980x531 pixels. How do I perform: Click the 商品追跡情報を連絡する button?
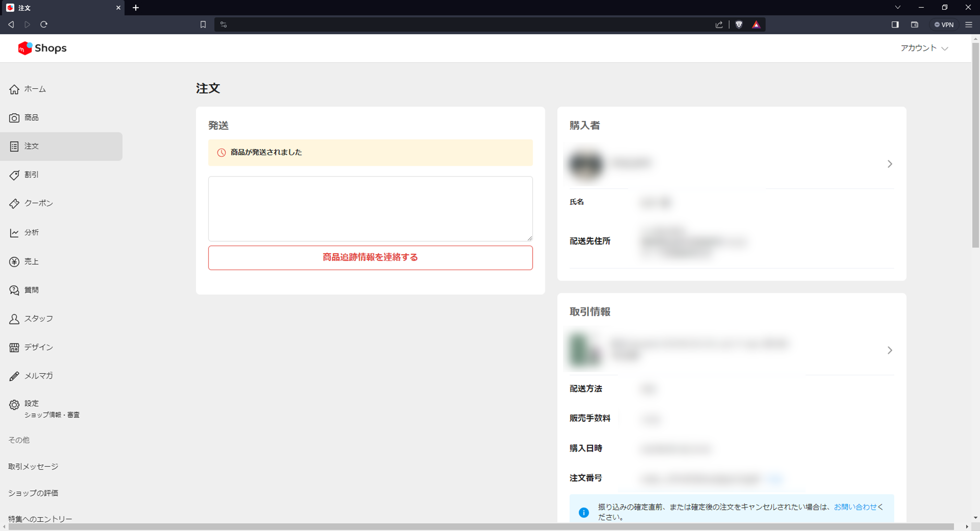tap(370, 257)
